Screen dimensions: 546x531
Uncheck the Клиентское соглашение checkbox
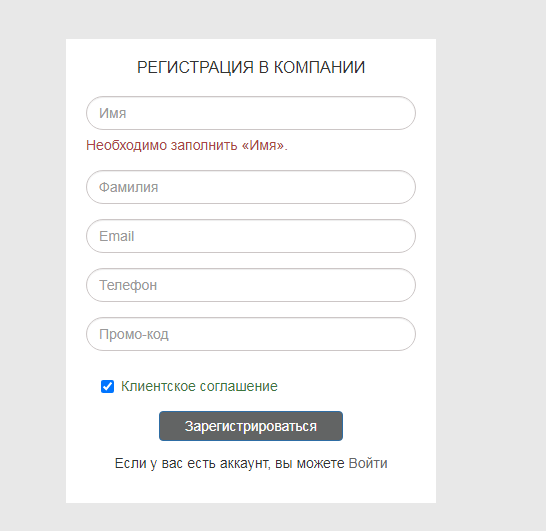(107, 386)
